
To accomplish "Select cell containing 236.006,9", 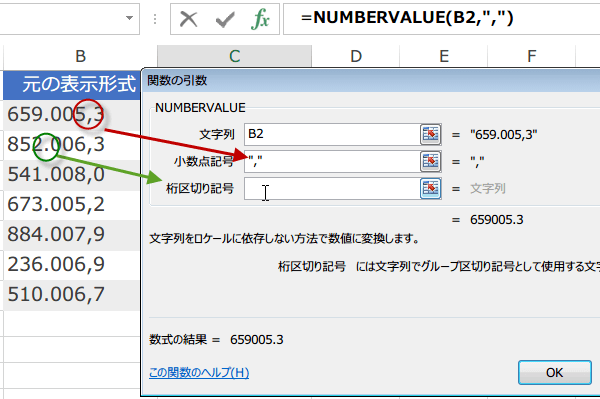I will click(x=72, y=264).
